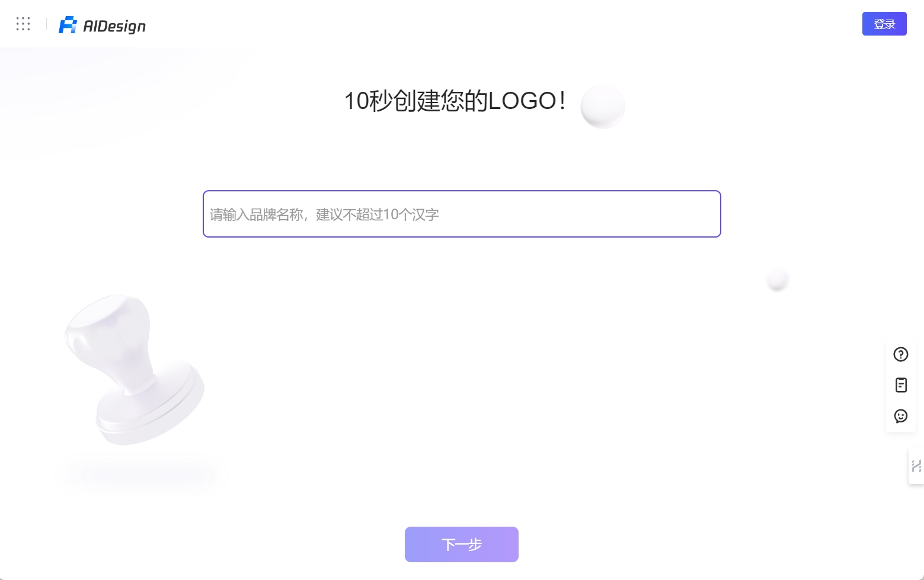Click the blue AIDesign logo mark
Image resolution: width=924 pixels, height=580 pixels.
68,25
